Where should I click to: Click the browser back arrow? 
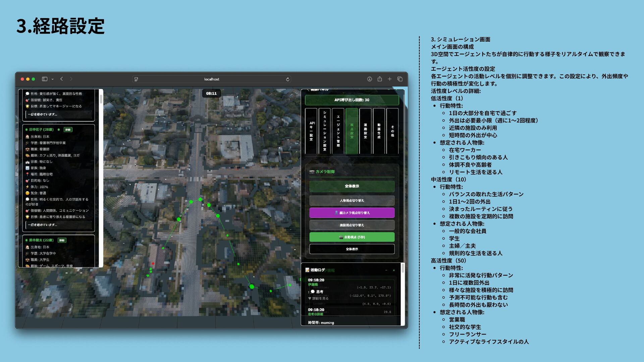pos(62,79)
